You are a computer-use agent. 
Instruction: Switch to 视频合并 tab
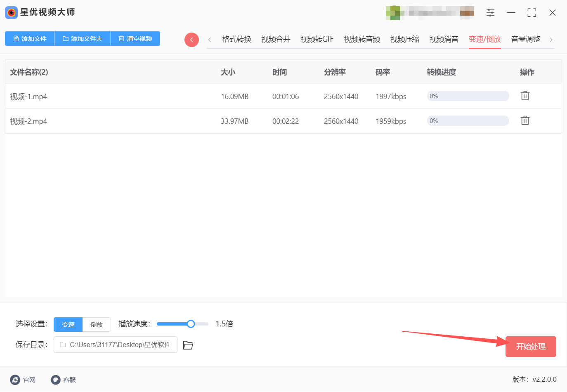tap(276, 39)
